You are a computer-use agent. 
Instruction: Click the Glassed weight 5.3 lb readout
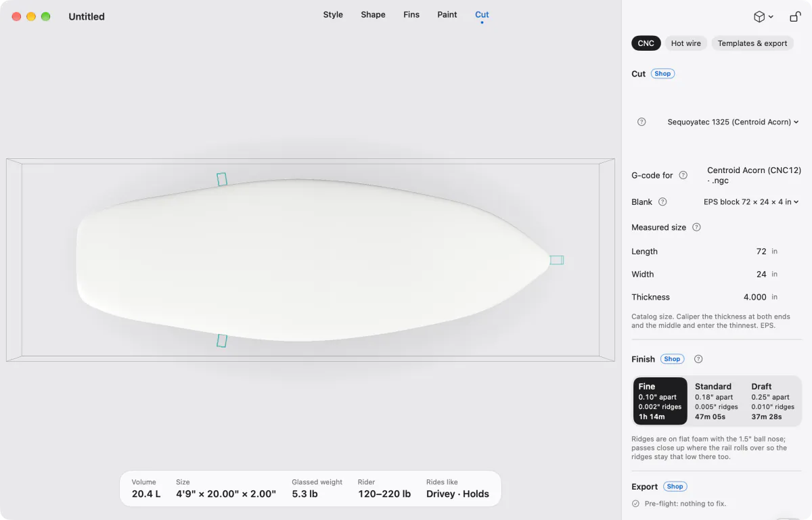point(317,489)
